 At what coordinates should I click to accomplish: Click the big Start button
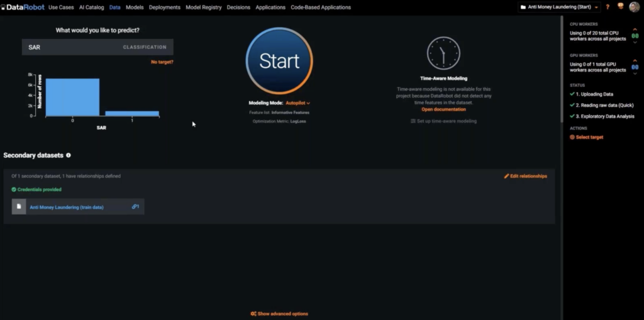click(x=279, y=61)
